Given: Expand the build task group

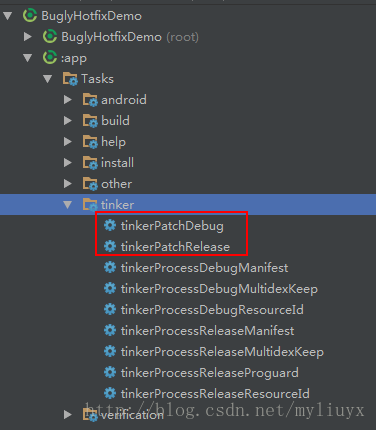Looking at the screenshot, I should coord(68,121).
